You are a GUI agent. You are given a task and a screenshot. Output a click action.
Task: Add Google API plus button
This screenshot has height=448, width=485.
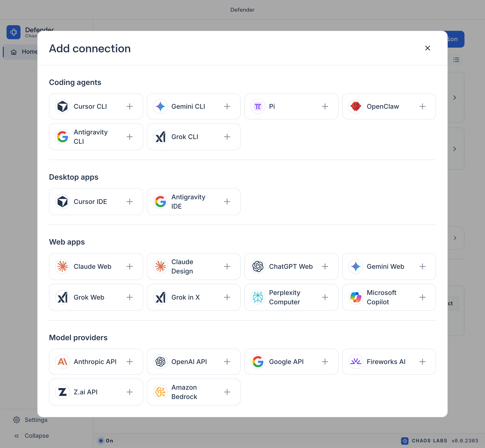click(325, 362)
